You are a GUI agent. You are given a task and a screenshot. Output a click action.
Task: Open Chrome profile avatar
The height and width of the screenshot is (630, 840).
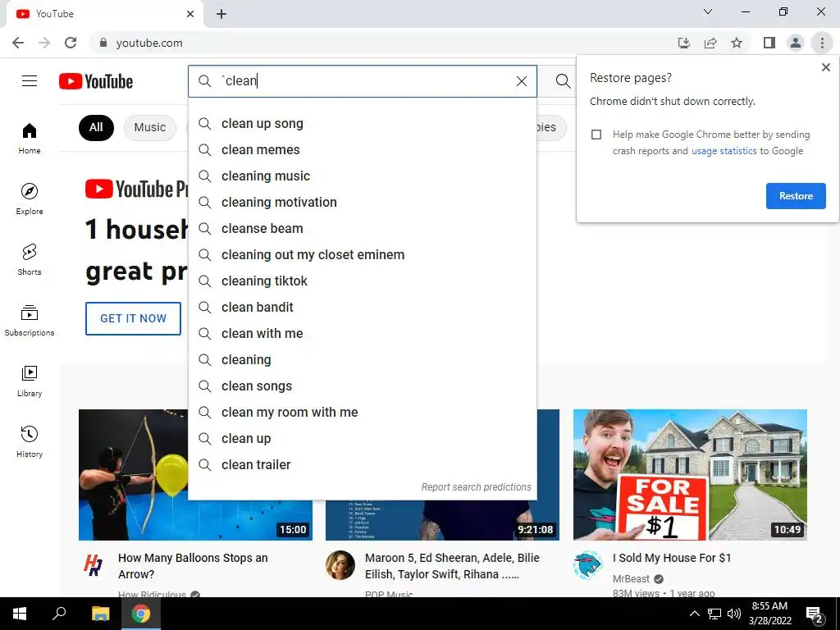796,43
